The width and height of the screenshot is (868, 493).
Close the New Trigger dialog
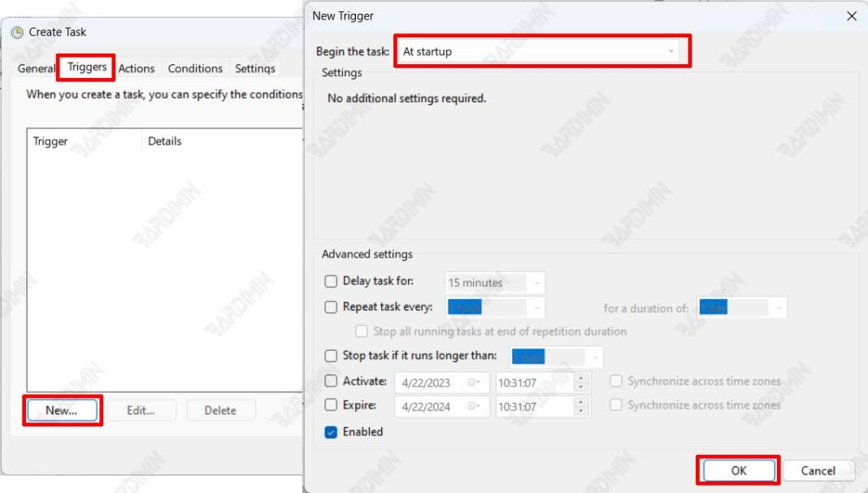851,16
